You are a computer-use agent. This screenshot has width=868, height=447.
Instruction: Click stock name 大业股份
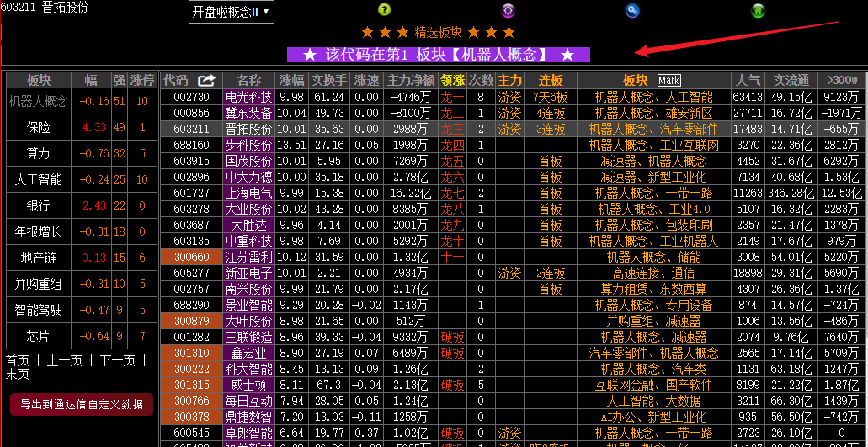[x=249, y=210]
